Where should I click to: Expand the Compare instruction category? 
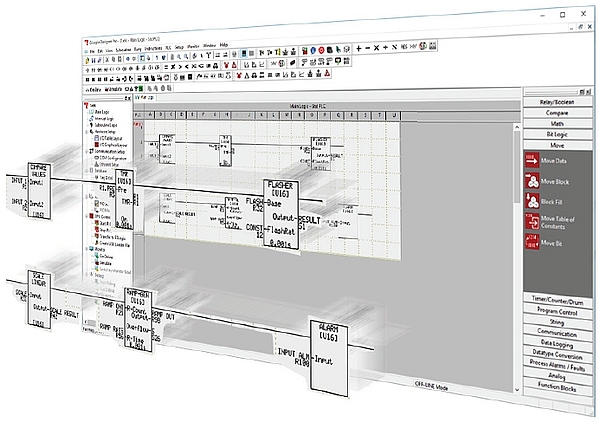[557, 113]
